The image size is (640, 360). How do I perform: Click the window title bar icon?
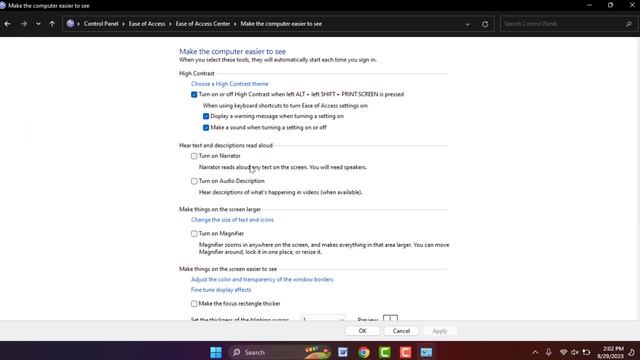pyautogui.click(x=3, y=5)
